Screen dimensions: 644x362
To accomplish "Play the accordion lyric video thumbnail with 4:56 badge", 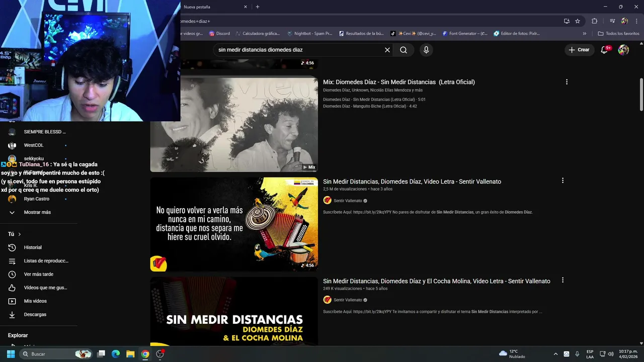I will pyautogui.click(x=234, y=224).
